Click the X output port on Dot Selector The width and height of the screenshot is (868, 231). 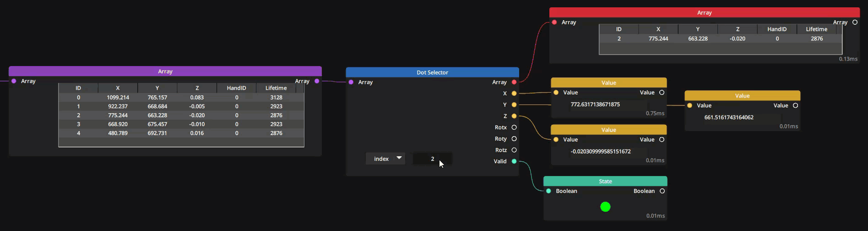pos(514,93)
